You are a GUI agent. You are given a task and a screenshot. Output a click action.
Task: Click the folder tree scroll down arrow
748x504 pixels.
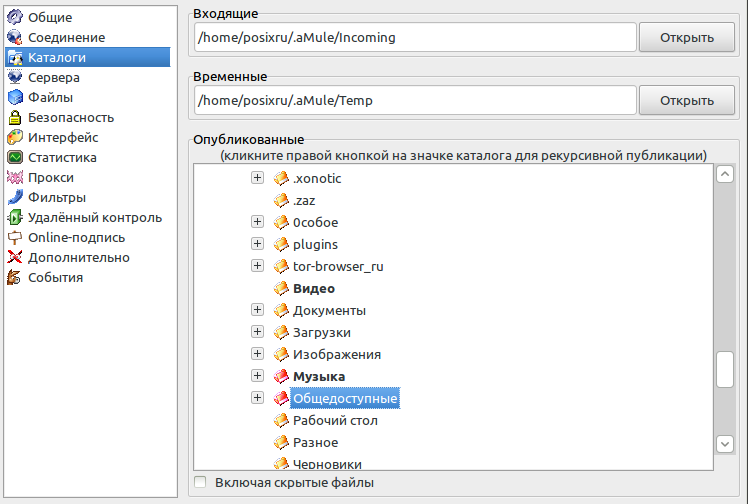(x=725, y=444)
